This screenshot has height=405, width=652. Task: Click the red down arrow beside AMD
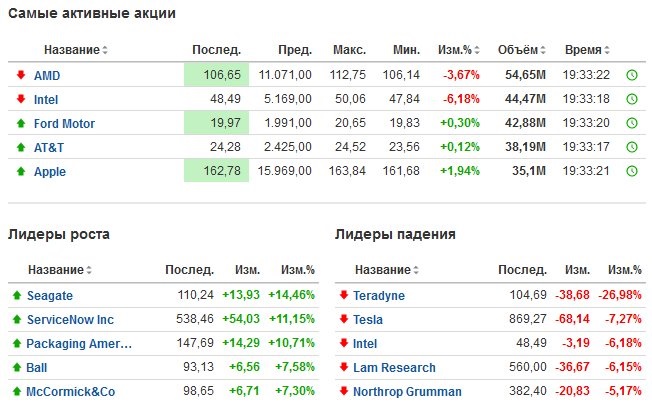(x=21, y=75)
